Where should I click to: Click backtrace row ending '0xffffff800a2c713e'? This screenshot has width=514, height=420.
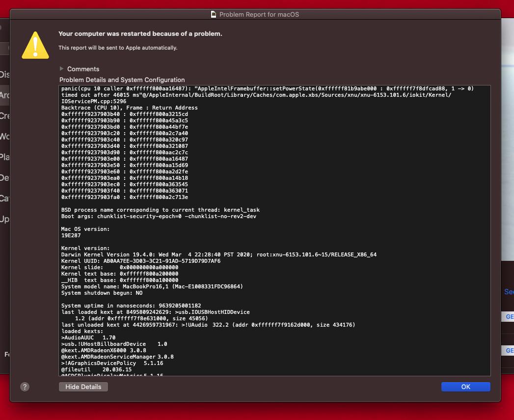pos(125,197)
